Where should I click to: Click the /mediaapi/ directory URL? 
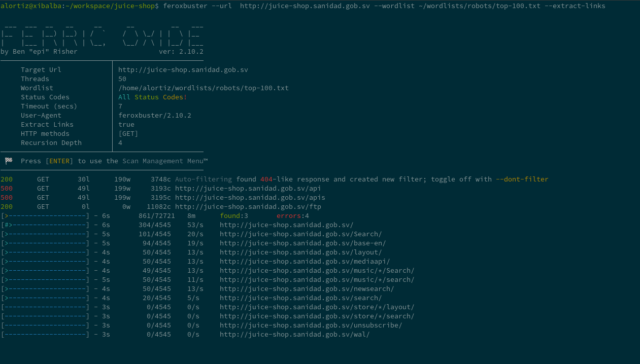pos(305,262)
